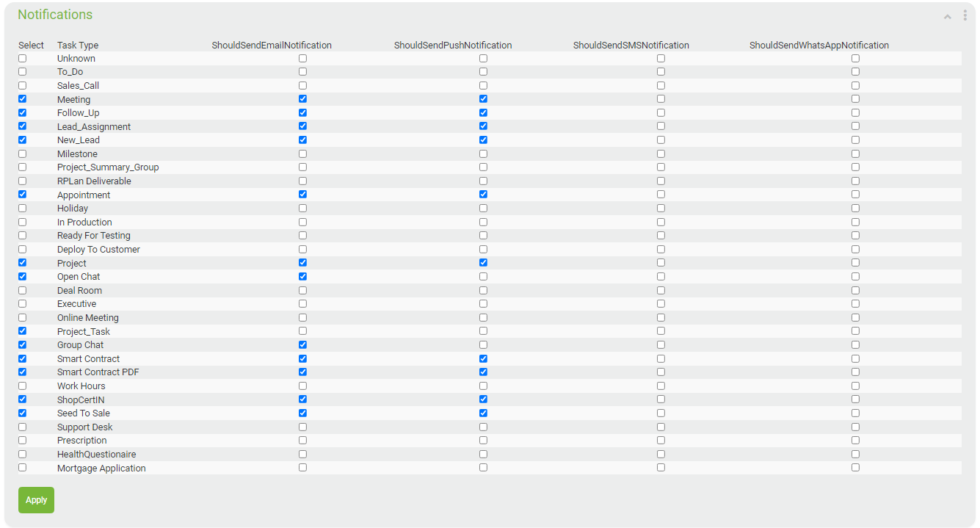This screenshot has width=980, height=528.
Task: Disable push notification for Appointment
Action: (483, 195)
